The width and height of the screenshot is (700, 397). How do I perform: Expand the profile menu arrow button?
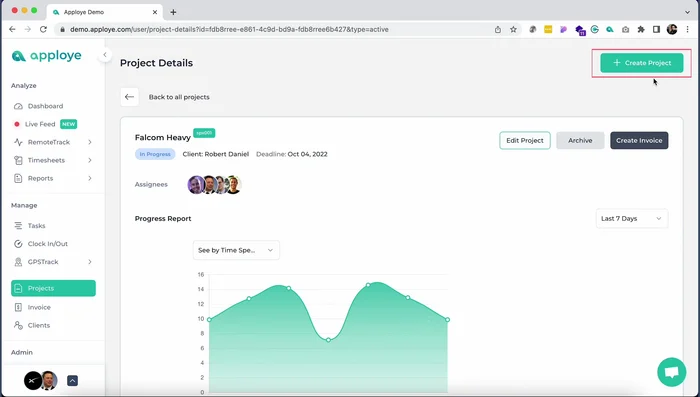pos(72,380)
